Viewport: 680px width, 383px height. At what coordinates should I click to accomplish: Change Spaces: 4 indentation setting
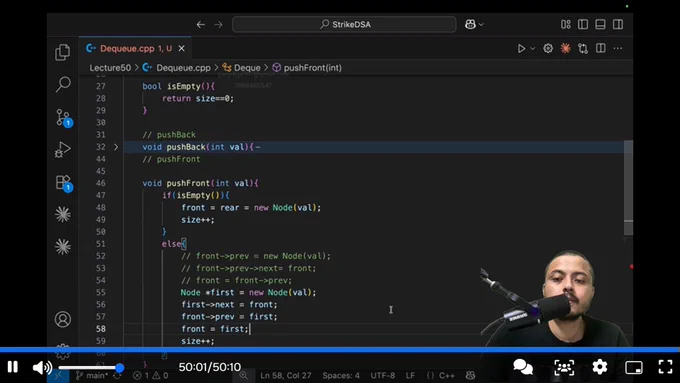click(341, 376)
